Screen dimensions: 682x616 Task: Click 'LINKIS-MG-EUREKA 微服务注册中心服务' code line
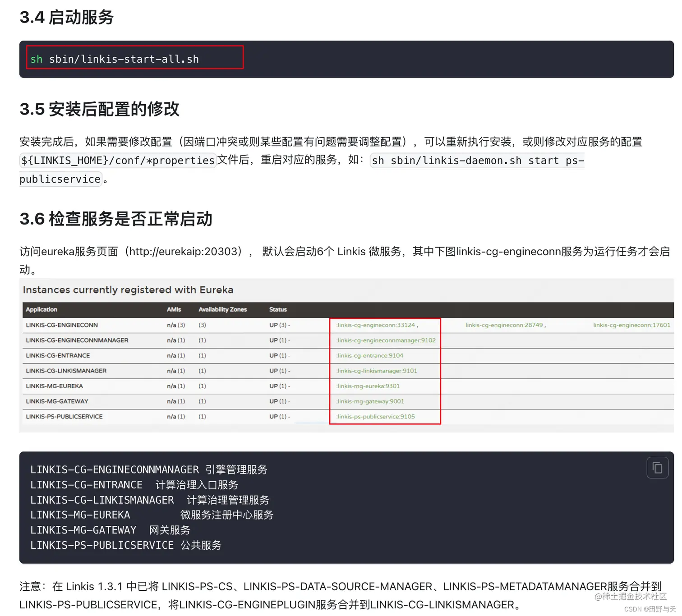point(152,515)
